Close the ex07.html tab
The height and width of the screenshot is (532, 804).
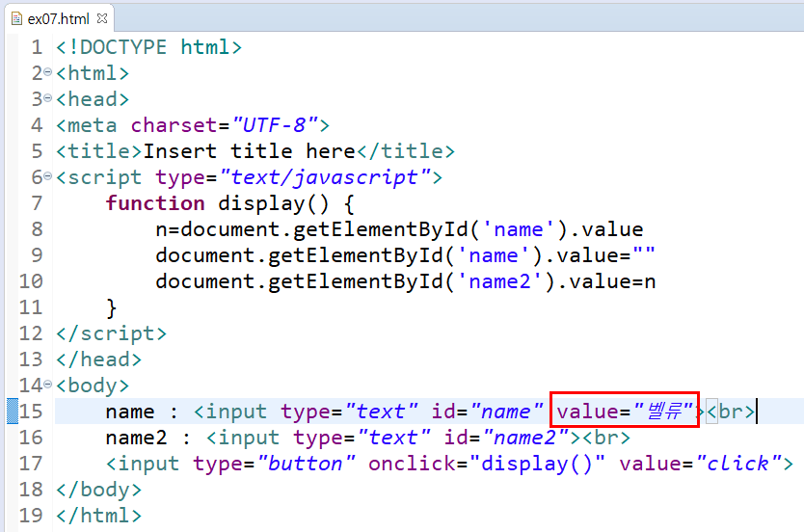pos(102,18)
